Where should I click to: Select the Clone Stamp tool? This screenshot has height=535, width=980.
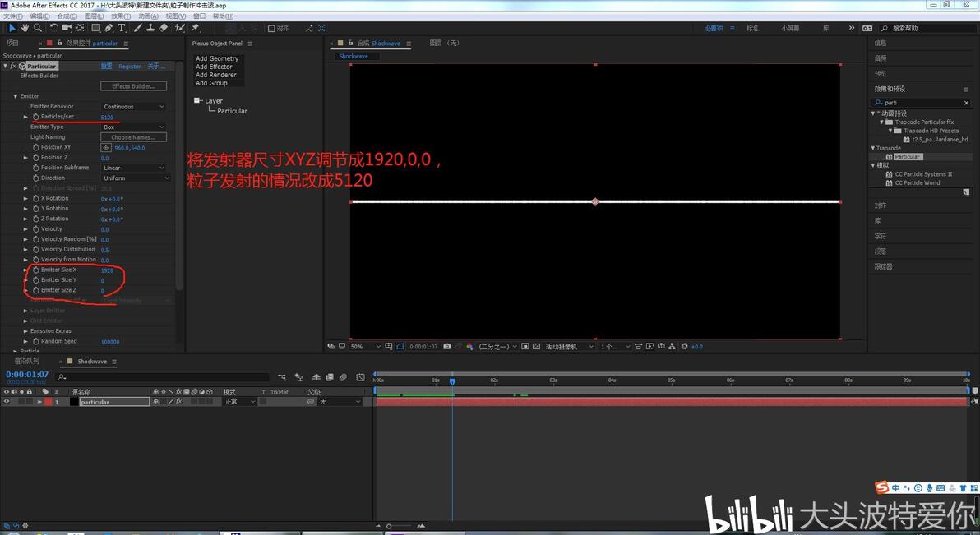tap(150, 28)
